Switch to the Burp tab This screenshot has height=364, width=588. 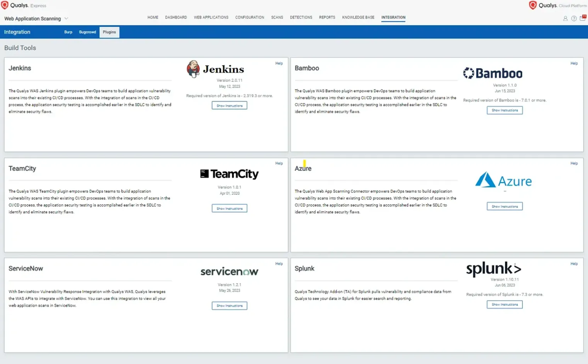pyautogui.click(x=68, y=32)
